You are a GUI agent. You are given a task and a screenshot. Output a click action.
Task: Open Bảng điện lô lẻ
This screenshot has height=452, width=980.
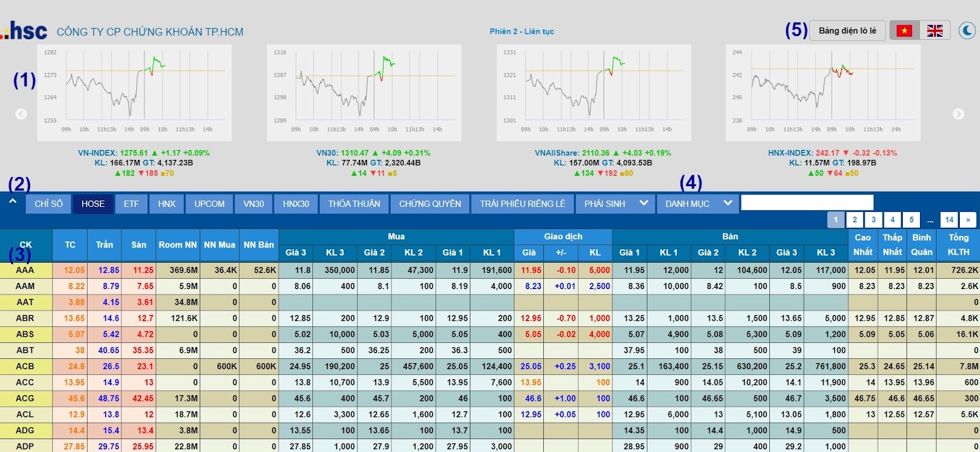(x=847, y=31)
